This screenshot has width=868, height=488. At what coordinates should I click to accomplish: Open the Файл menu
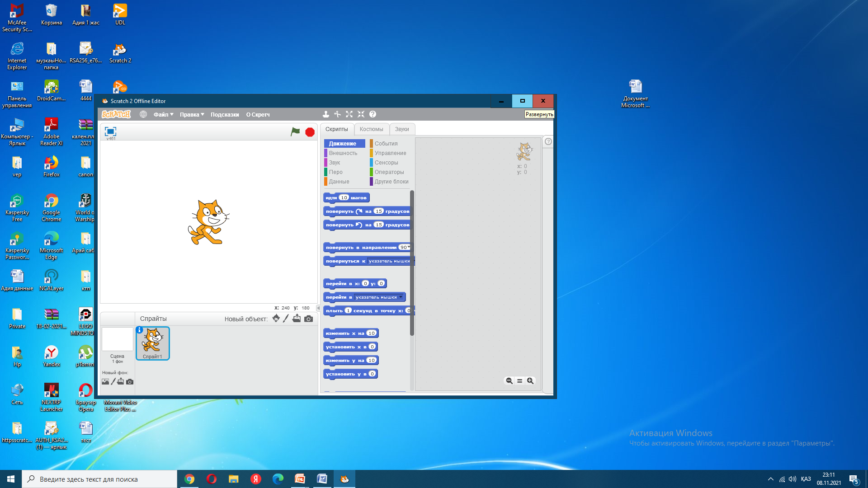pos(163,114)
